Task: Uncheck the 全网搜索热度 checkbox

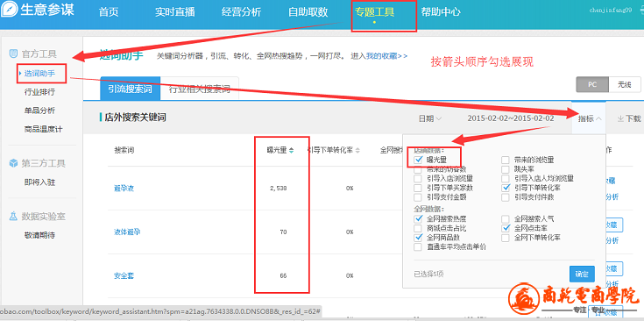Action: [x=418, y=218]
